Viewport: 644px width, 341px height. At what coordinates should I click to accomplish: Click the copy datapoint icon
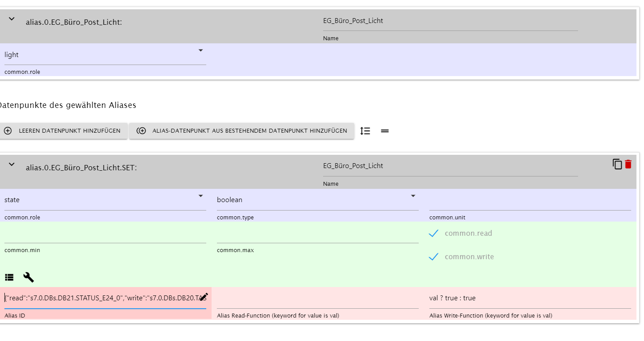617,165
